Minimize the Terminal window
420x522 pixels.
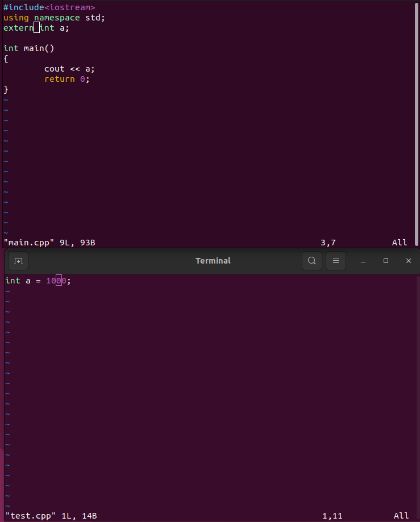[363, 261]
